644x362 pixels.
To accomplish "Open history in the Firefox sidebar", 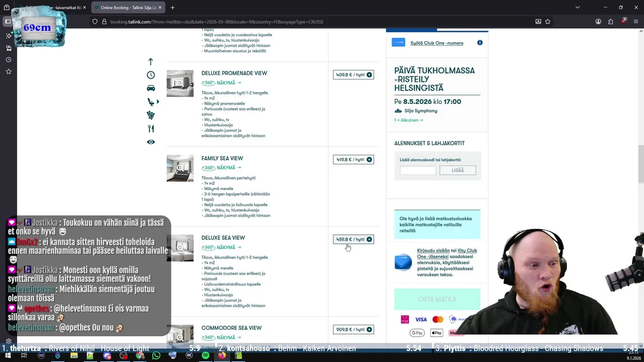I will point(9,60).
